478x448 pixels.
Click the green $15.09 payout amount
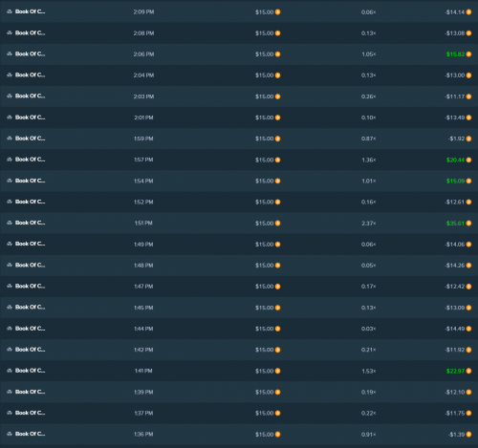click(456, 181)
